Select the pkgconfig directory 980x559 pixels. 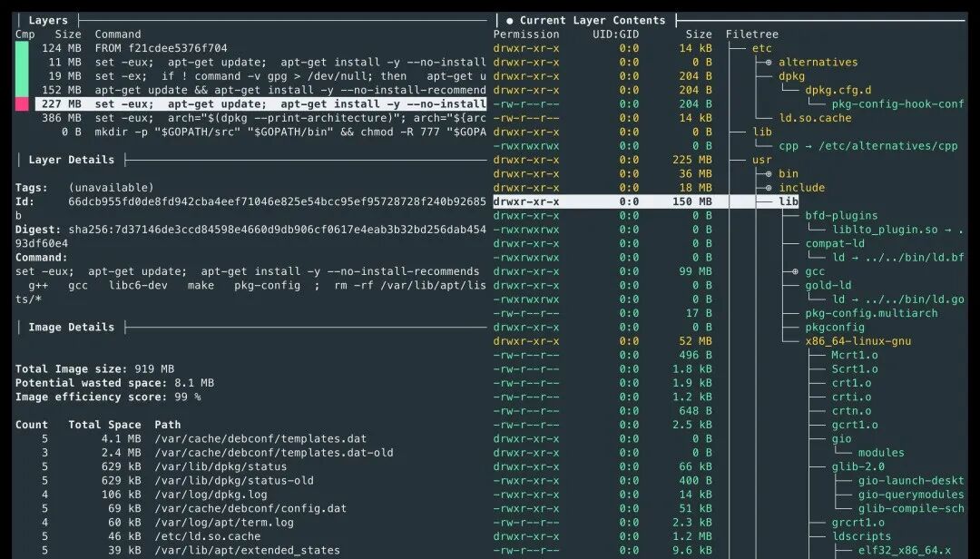tap(835, 327)
